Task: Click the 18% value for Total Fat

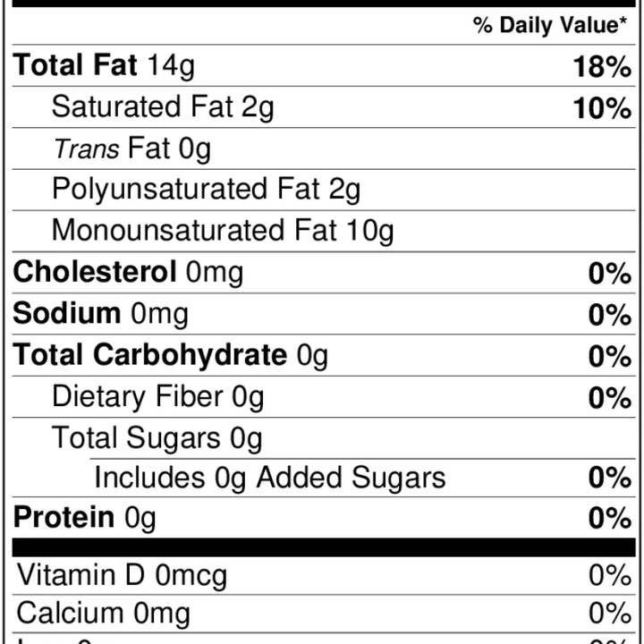Action: pos(602,67)
